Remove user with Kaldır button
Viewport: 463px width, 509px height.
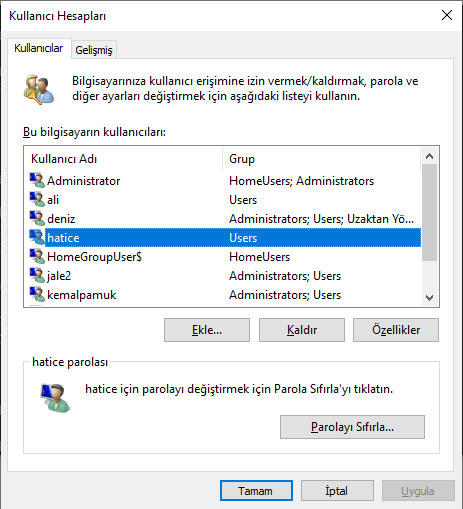click(302, 330)
